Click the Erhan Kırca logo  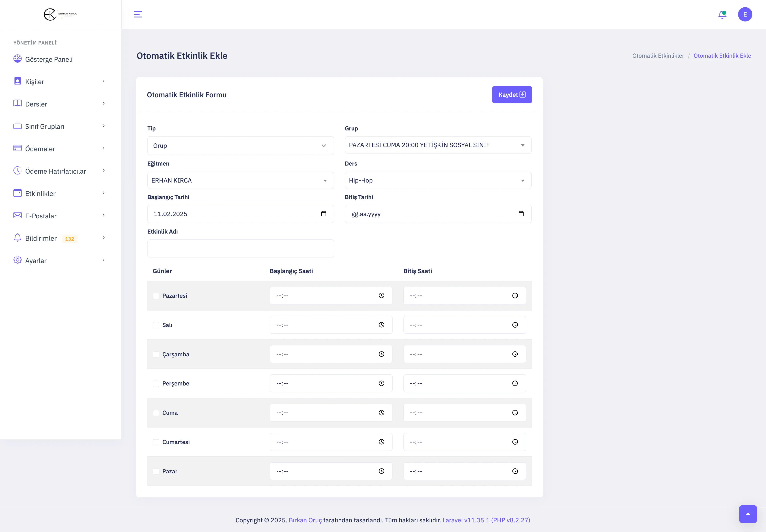60,14
